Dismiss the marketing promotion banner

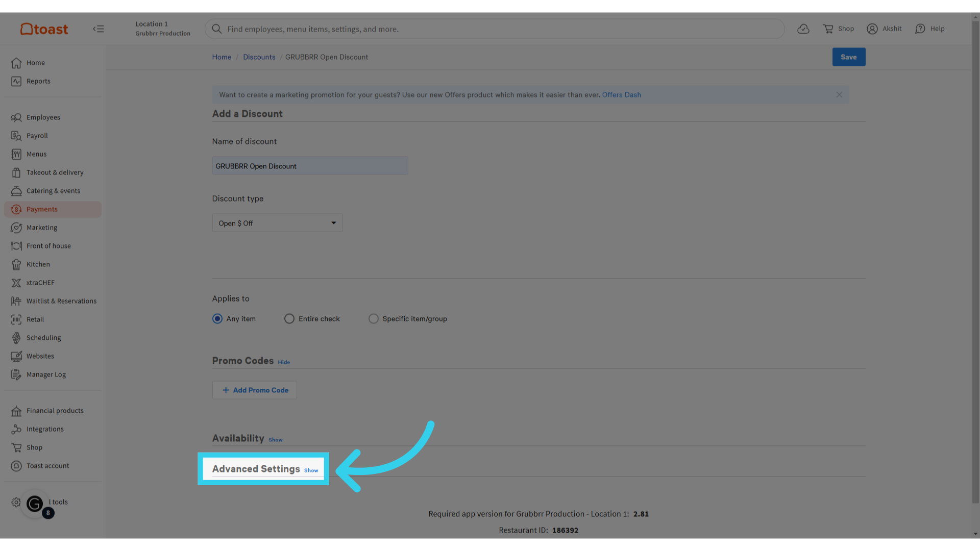pos(839,95)
